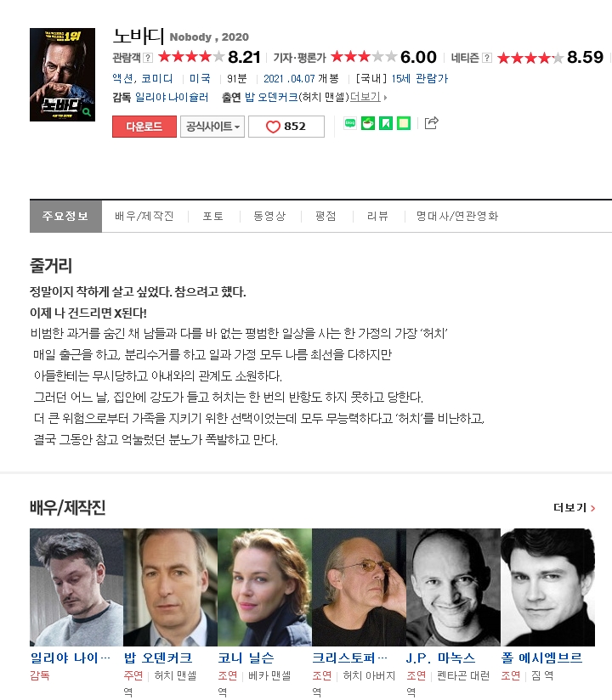The height and width of the screenshot is (700, 612).
Task: Click the green memo share icon
Action: [404, 123]
